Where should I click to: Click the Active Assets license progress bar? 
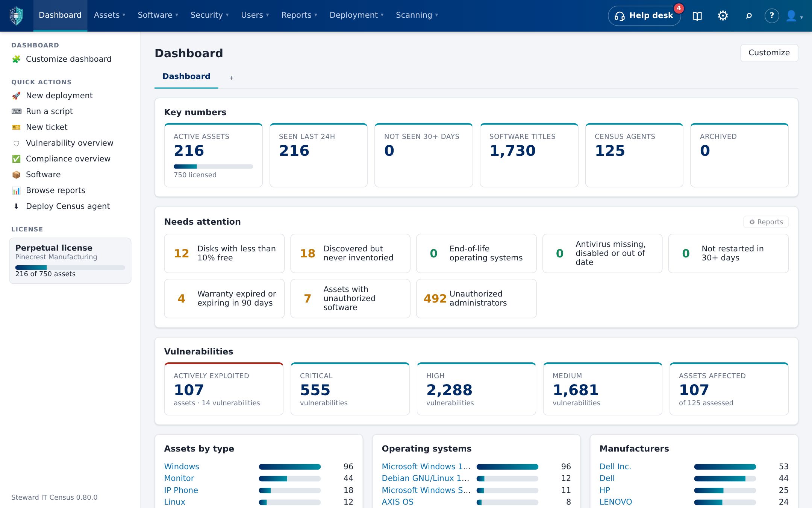point(213,166)
